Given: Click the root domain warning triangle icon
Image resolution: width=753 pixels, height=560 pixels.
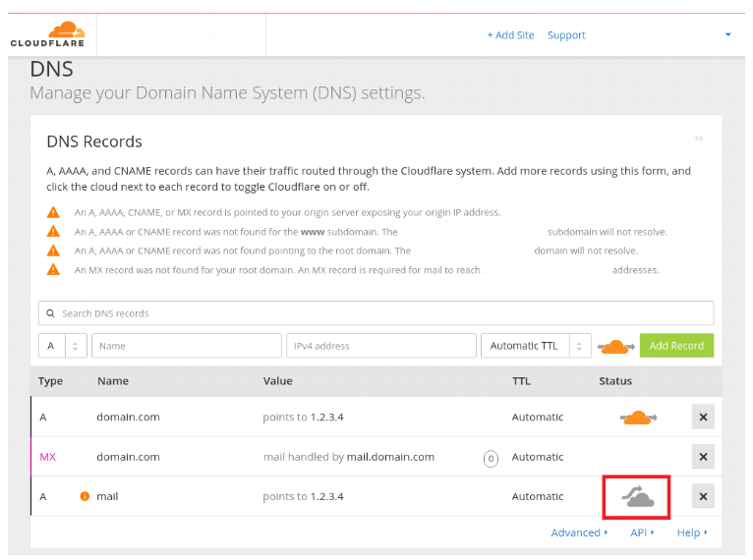Looking at the screenshot, I should click(x=53, y=251).
